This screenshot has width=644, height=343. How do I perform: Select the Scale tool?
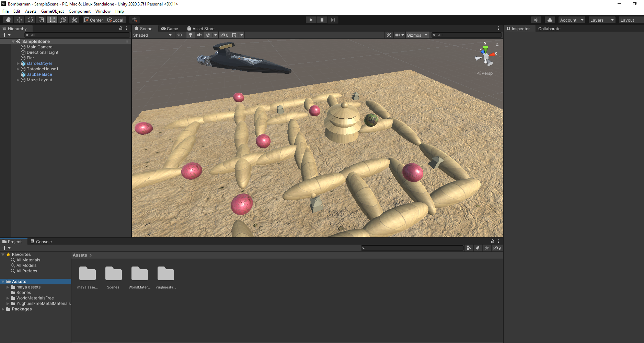point(41,20)
